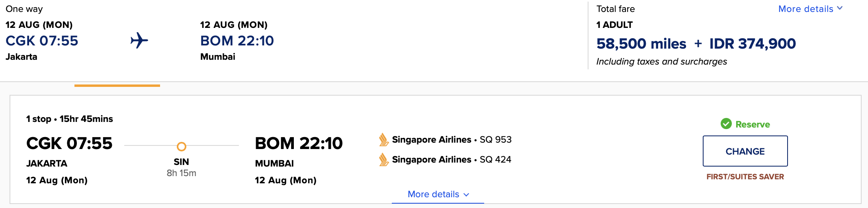Click the FIRST/SUITES SAVER label
This screenshot has height=208, width=868.
(745, 177)
